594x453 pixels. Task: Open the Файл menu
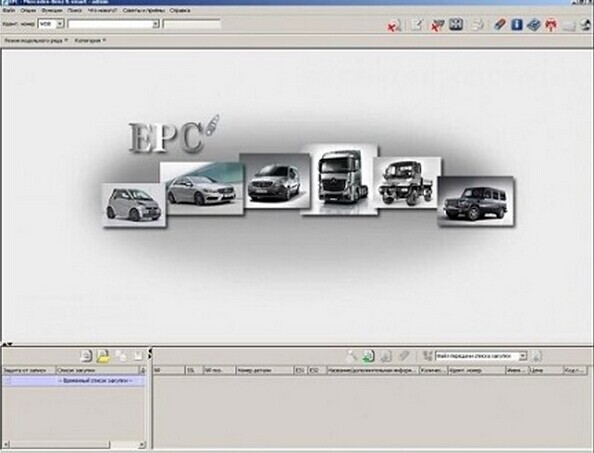(x=9, y=11)
